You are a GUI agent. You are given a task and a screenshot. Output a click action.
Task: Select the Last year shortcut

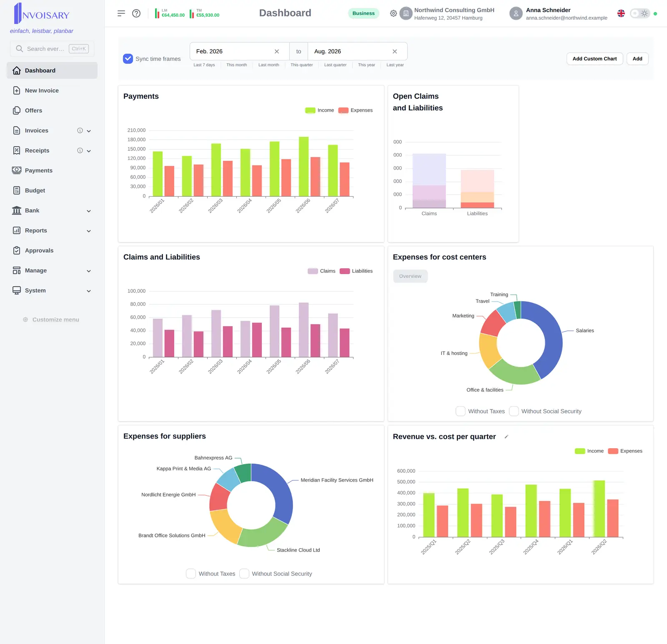395,65
